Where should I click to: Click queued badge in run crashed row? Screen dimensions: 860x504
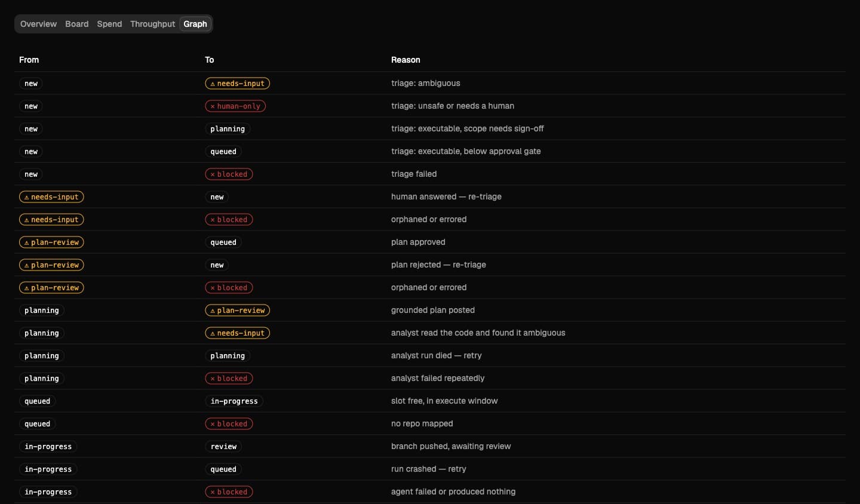click(x=223, y=469)
